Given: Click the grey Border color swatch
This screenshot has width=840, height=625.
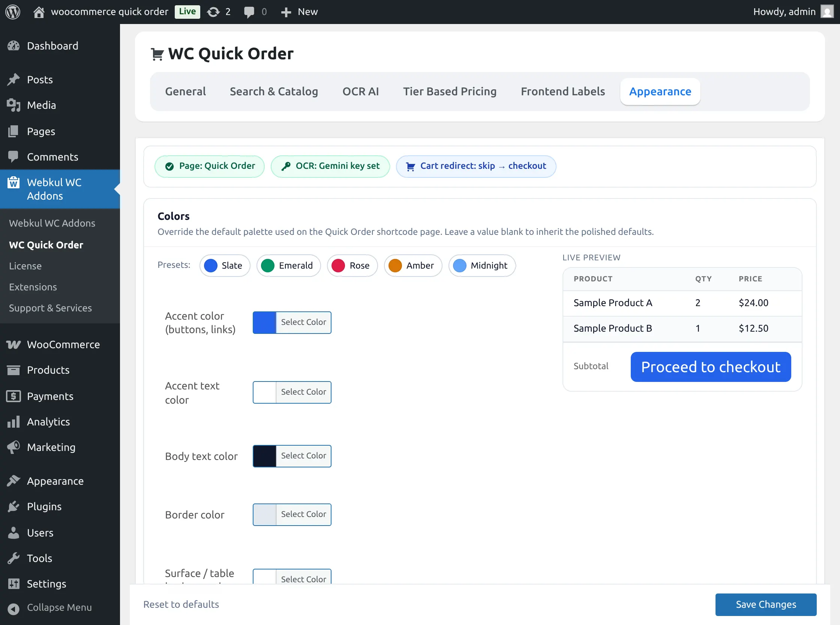Looking at the screenshot, I should point(264,514).
